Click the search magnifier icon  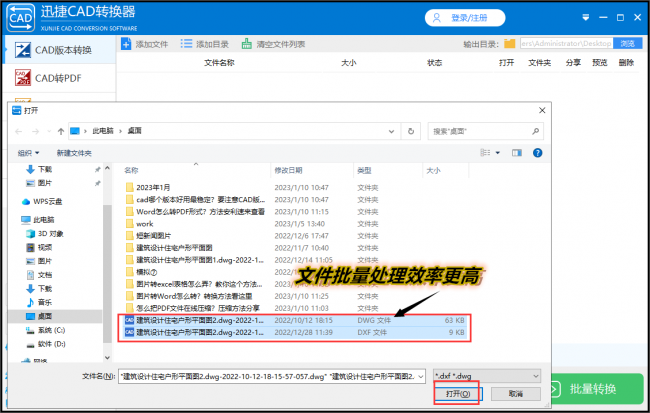[535, 131]
